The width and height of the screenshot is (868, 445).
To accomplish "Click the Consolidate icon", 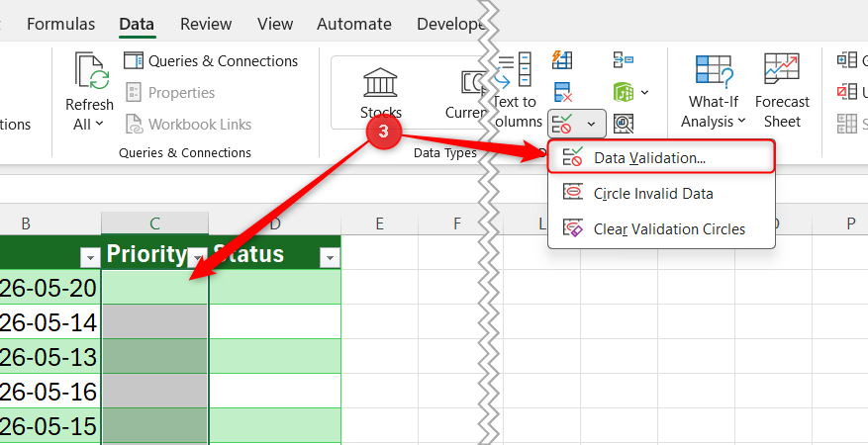I will click(624, 59).
